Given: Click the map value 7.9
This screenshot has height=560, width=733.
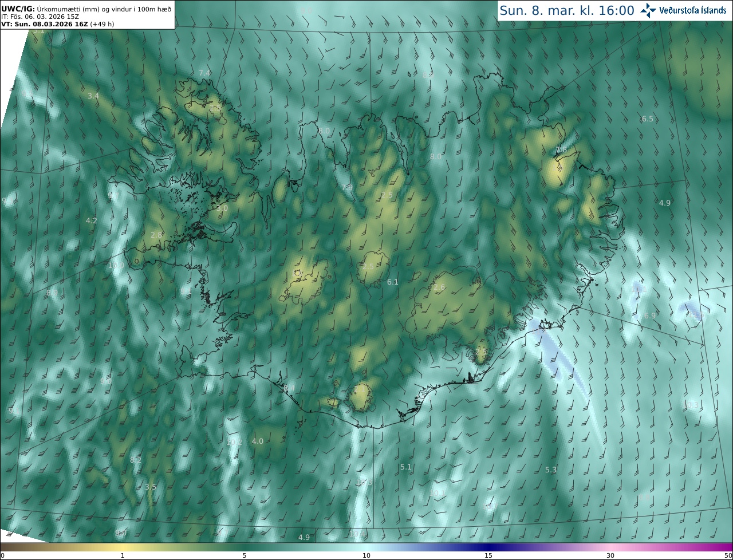Looking at the screenshot, I should point(347,188).
